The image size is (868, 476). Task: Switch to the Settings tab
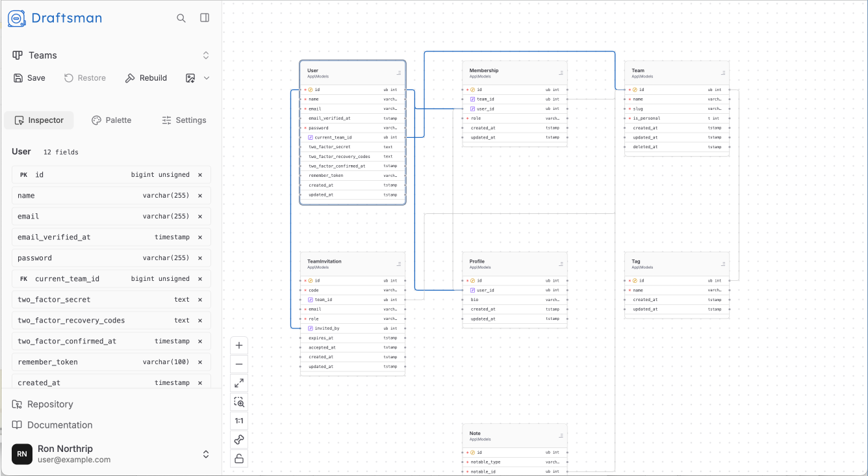pos(184,120)
